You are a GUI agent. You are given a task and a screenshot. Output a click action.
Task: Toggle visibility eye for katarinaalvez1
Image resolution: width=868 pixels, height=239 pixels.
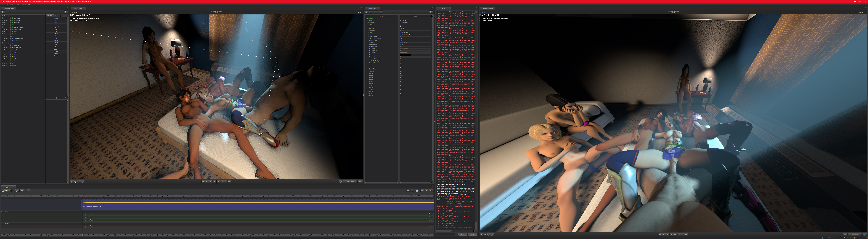pos(4,29)
